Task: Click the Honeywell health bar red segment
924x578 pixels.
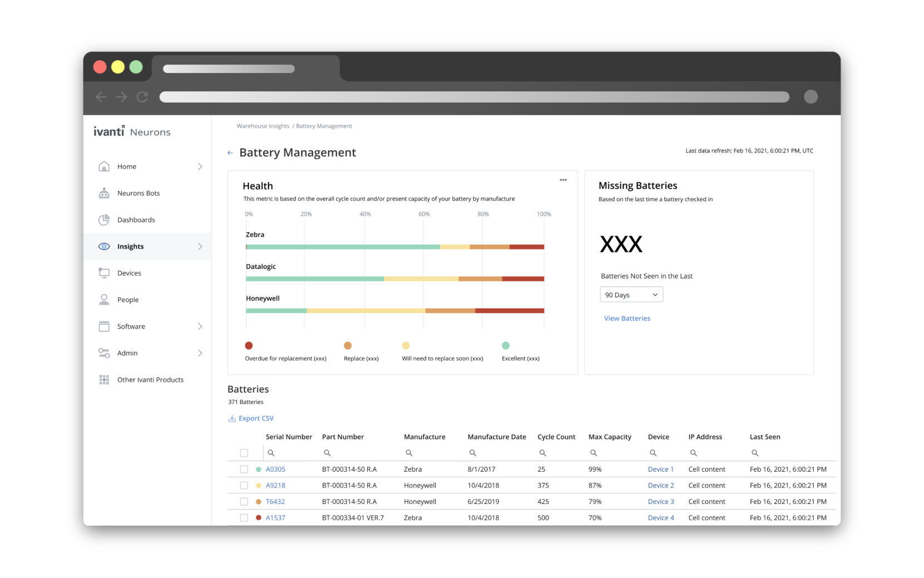Action: click(x=509, y=311)
